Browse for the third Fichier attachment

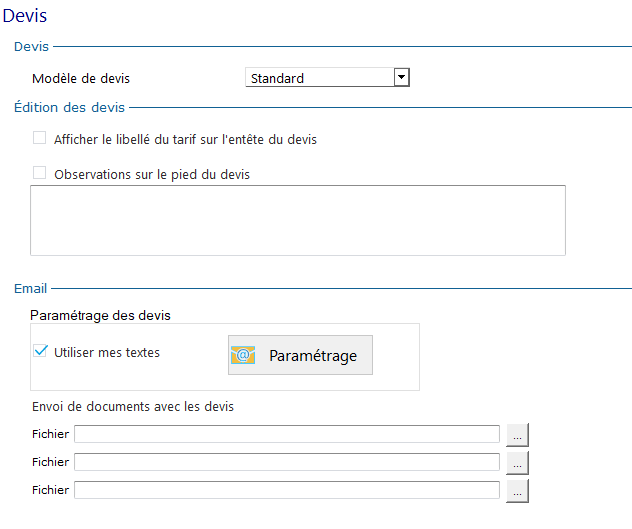click(518, 490)
